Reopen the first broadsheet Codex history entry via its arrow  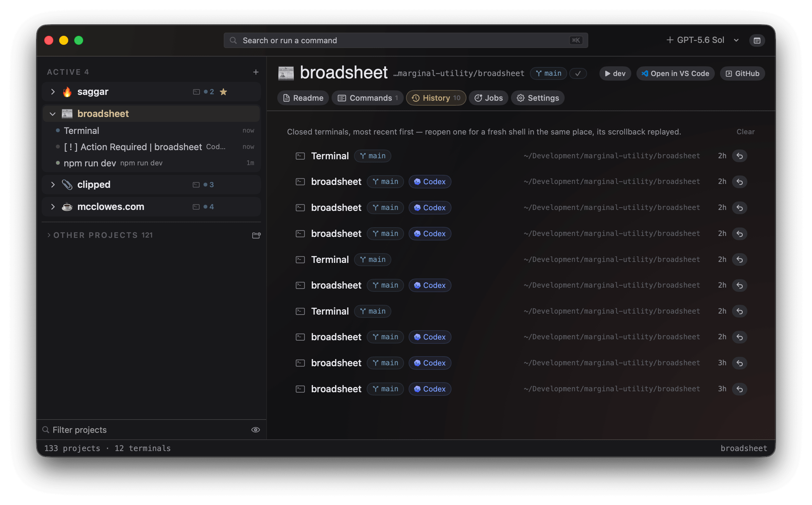tap(740, 182)
